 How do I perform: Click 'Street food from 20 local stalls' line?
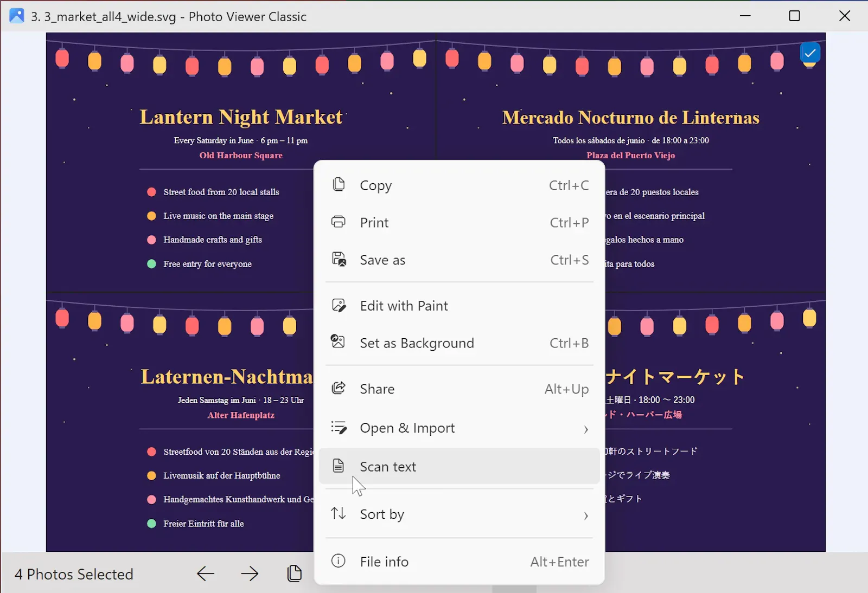tap(221, 192)
